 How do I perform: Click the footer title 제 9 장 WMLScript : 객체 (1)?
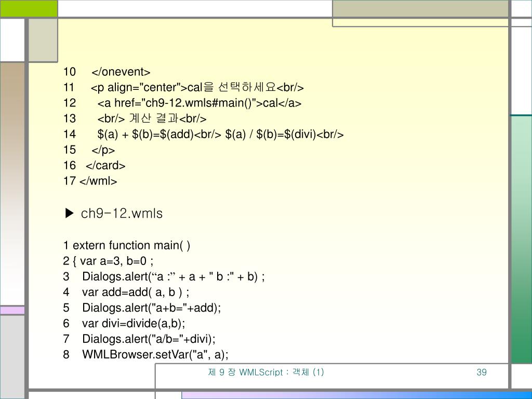pyautogui.click(x=266, y=372)
